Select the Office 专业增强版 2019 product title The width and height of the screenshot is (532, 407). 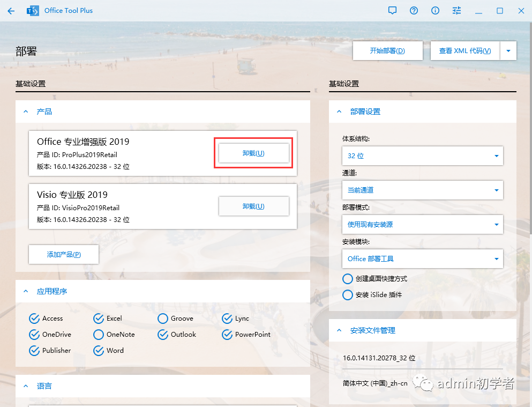[83, 142]
